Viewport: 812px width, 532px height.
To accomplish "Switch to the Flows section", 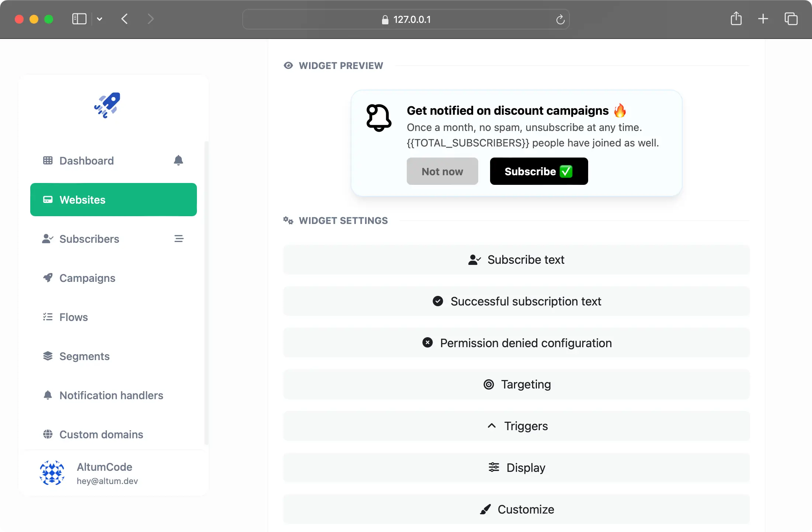I will point(74,317).
